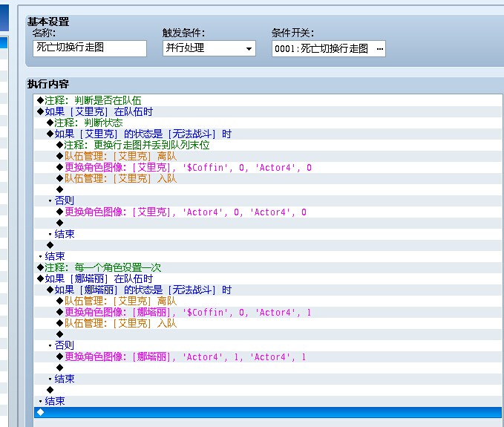Select row 注释：判断是否在队伍
504x427 pixels.
268,101
